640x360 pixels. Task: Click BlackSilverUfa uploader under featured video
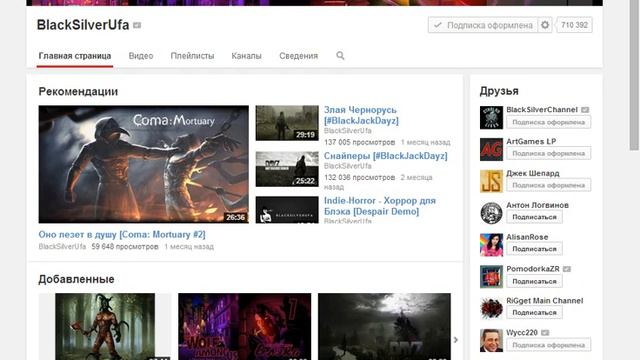[62, 247]
